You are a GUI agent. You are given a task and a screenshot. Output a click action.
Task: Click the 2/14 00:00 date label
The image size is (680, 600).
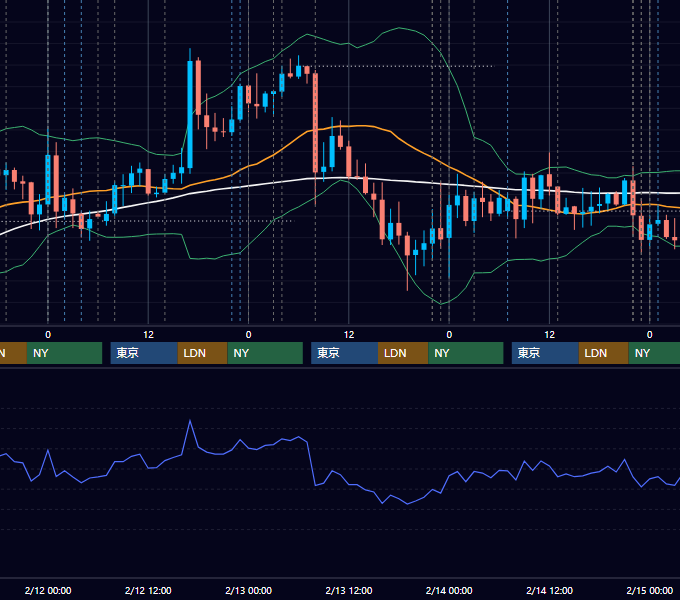pyautogui.click(x=449, y=590)
